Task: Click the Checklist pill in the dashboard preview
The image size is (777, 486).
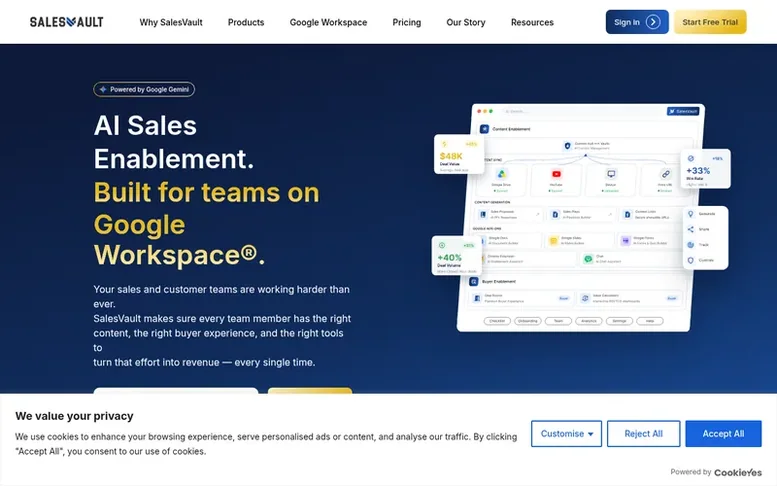Action: tap(497, 321)
